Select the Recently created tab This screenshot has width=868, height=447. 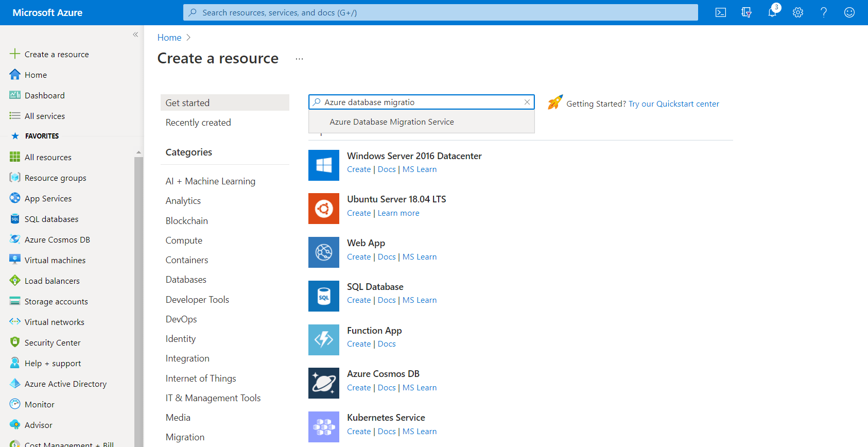click(198, 123)
